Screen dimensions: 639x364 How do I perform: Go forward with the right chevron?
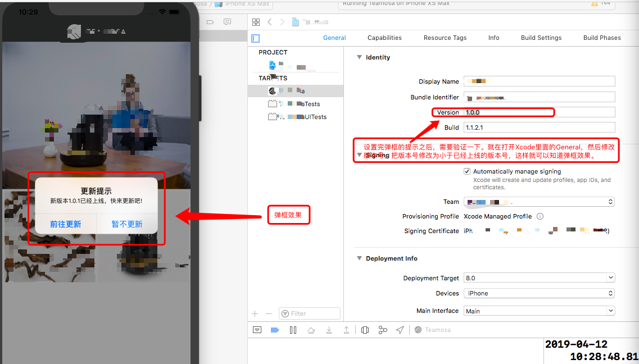tap(282, 22)
